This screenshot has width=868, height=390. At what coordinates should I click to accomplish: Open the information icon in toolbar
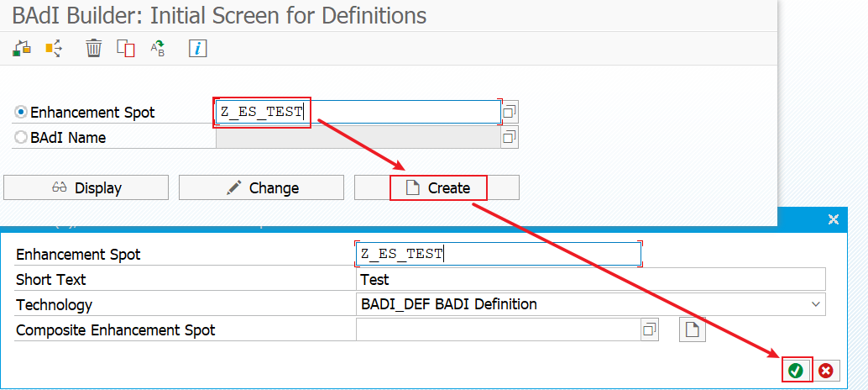tap(197, 49)
